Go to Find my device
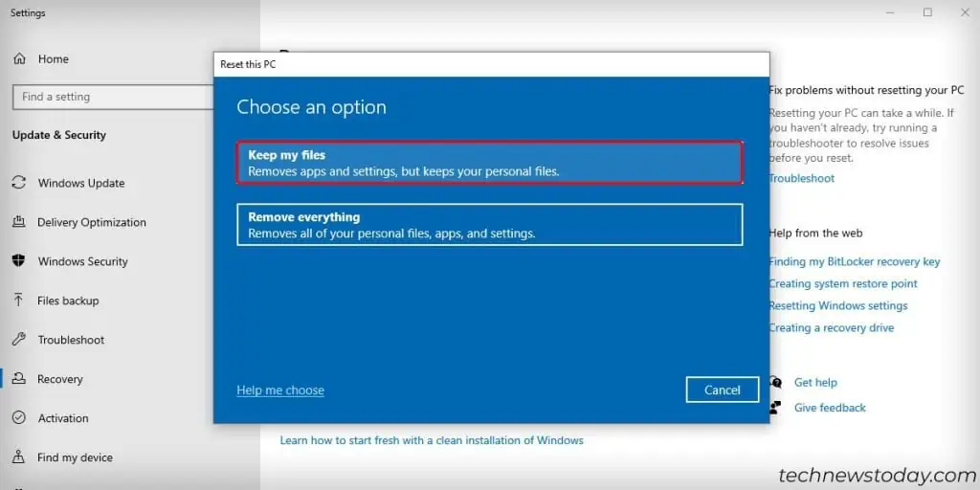980x490 pixels. click(x=75, y=457)
